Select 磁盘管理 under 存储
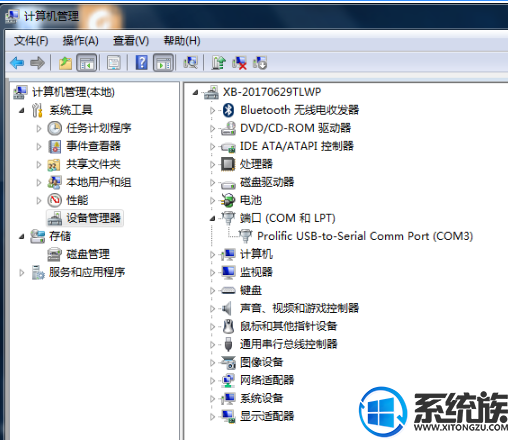Screen dimensions: 508x440 (88, 254)
